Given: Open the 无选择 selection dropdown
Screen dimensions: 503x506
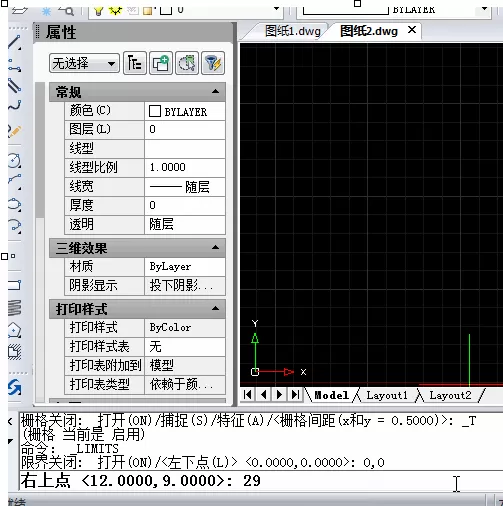Looking at the screenshot, I should [84, 63].
